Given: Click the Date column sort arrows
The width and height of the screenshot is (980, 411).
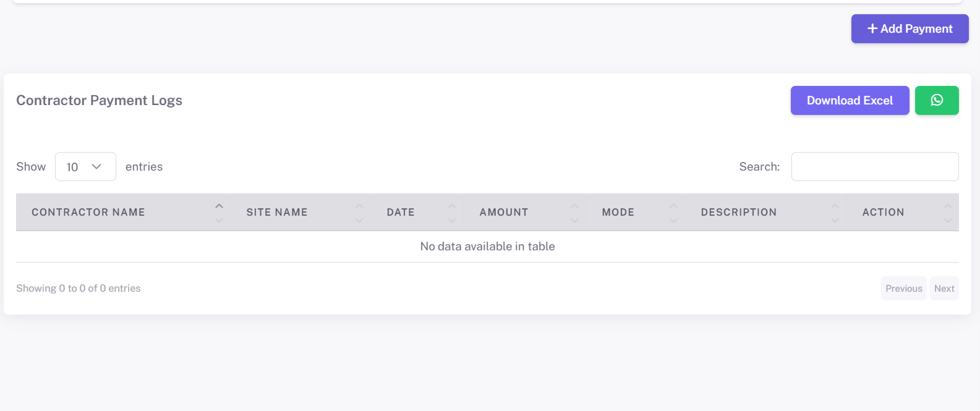Looking at the screenshot, I should coord(452,213).
